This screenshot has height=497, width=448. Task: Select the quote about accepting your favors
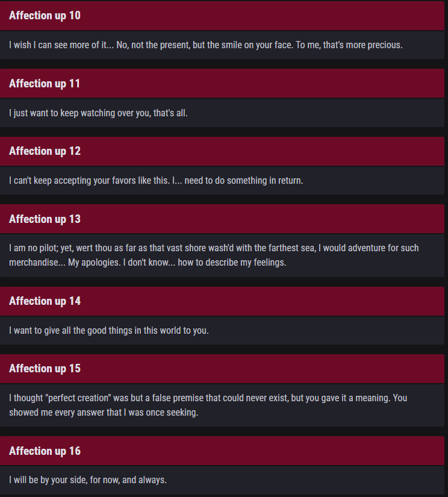click(156, 181)
